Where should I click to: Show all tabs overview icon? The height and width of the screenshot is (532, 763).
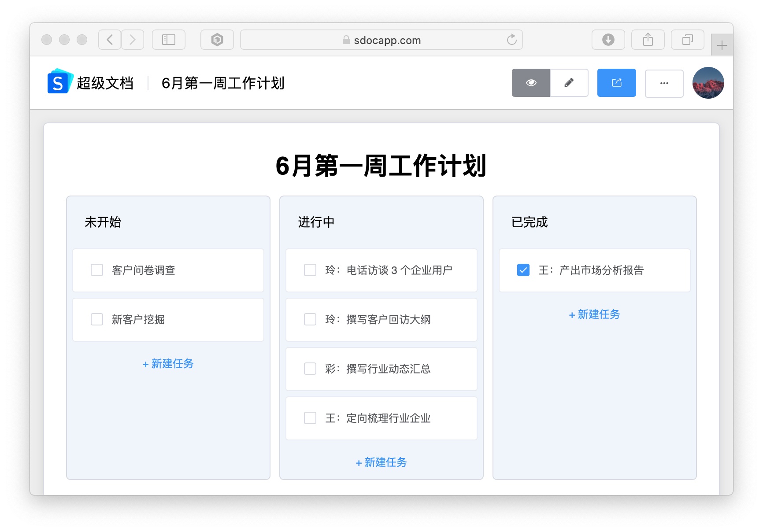(688, 40)
